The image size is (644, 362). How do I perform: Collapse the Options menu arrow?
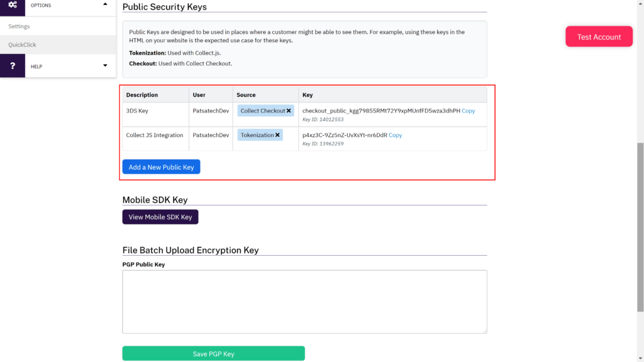(x=105, y=4)
